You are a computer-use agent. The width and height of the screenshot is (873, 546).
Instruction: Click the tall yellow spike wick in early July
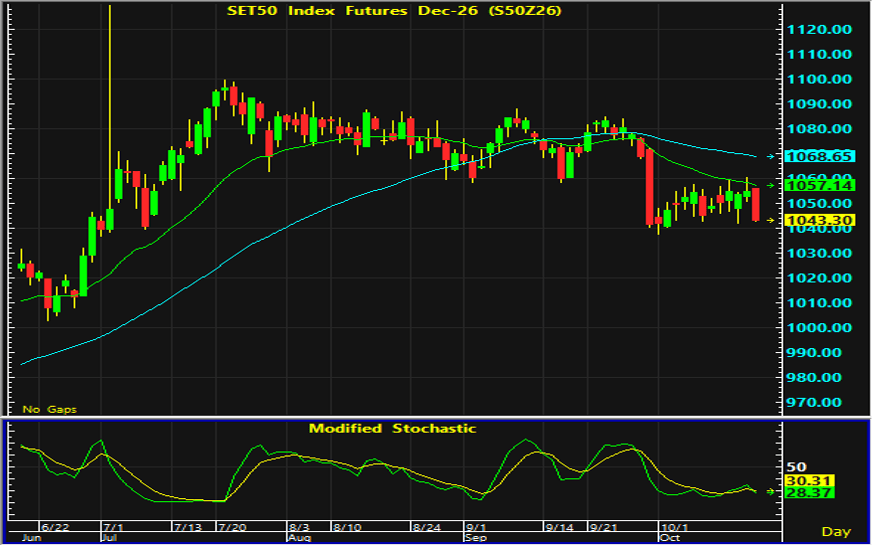pos(110,106)
